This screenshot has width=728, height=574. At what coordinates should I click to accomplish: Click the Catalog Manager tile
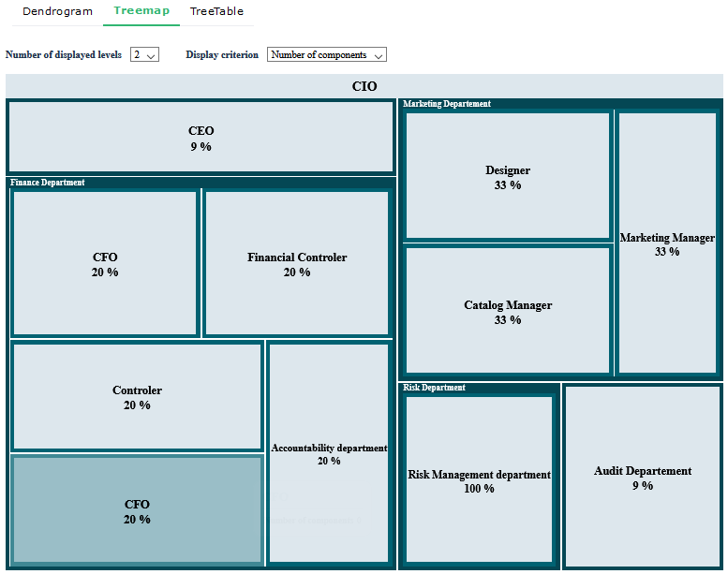[508, 311]
